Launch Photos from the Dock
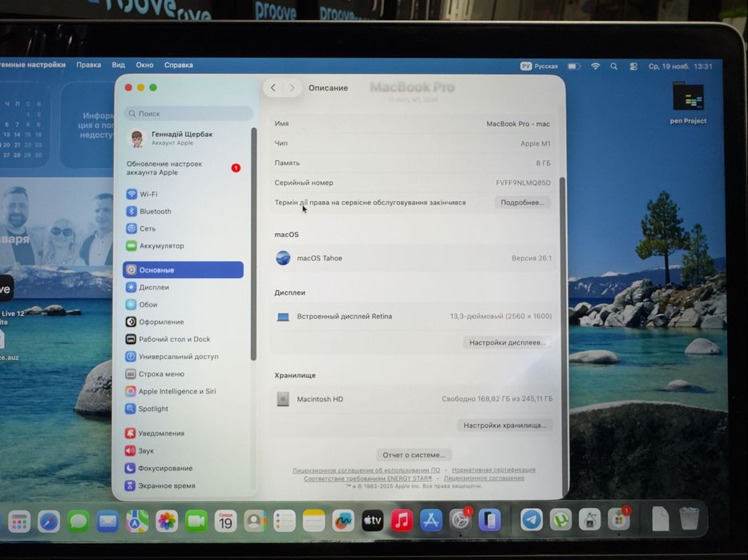 [x=167, y=522]
